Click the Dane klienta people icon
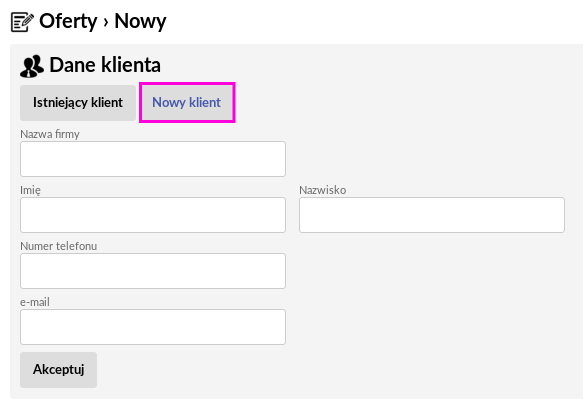Screen dimensions: 583x405 32,66
